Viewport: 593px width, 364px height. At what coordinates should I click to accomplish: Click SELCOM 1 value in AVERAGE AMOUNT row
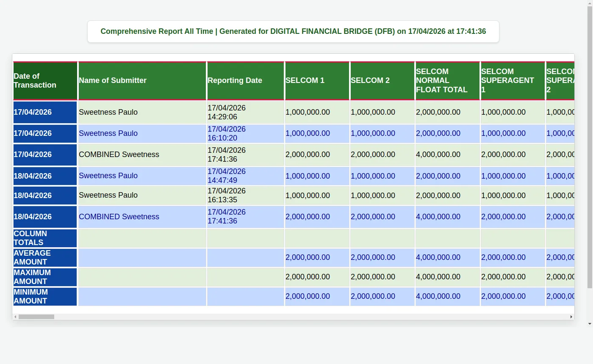pyautogui.click(x=308, y=257)
